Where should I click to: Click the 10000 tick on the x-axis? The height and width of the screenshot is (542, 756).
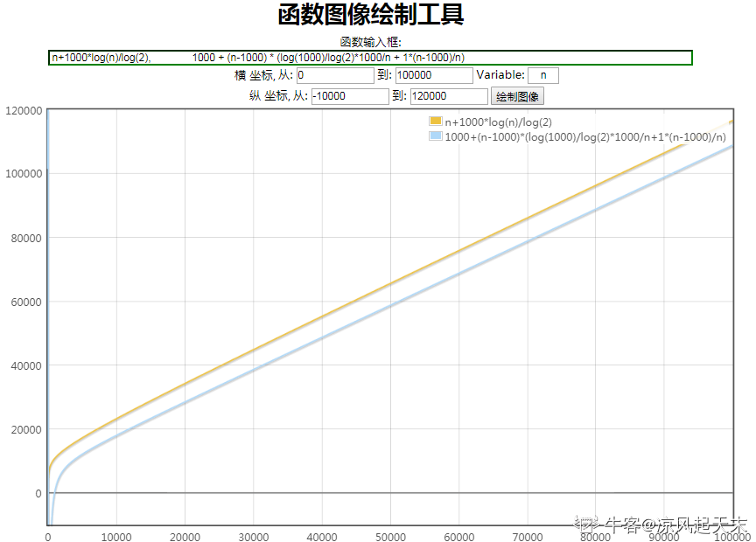(x=116, y=536)
